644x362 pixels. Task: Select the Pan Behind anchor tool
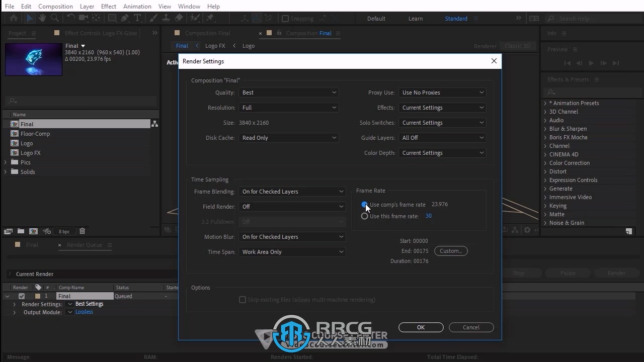[96, 18]
